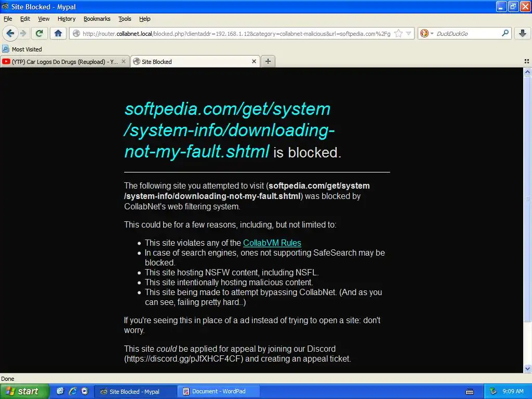The width and height of the screenshot is (532, 399).
Task: Click the Mypal raccoon title bar icon
Action: [x=5, y=6]
